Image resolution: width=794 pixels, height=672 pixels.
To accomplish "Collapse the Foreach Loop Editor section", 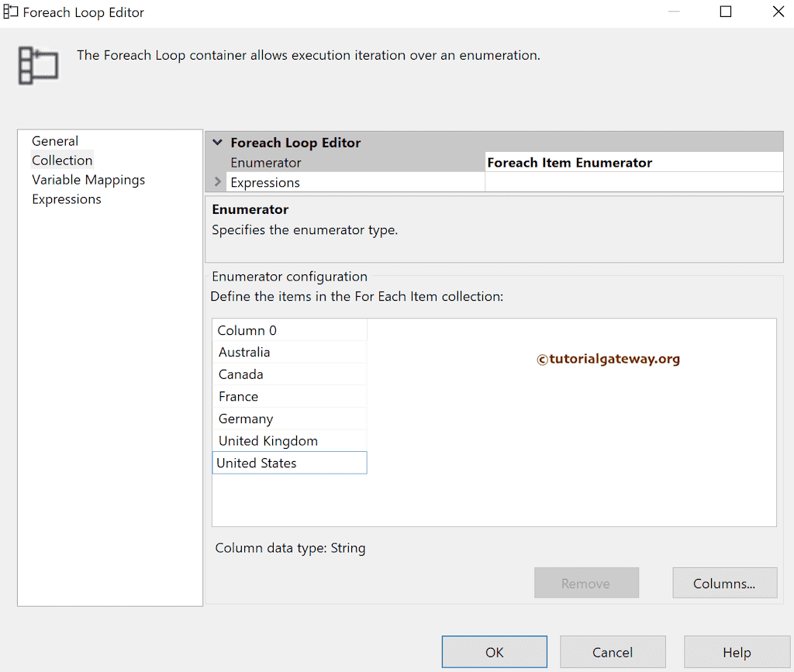I will pos(217,143).
